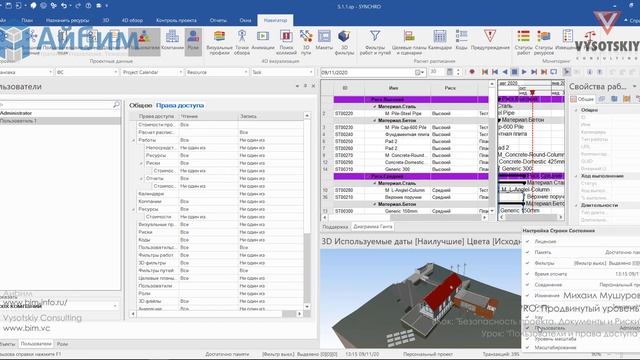Select Administrator in the users list
This screenshot has width=640, height=360.
pos(60,113)
